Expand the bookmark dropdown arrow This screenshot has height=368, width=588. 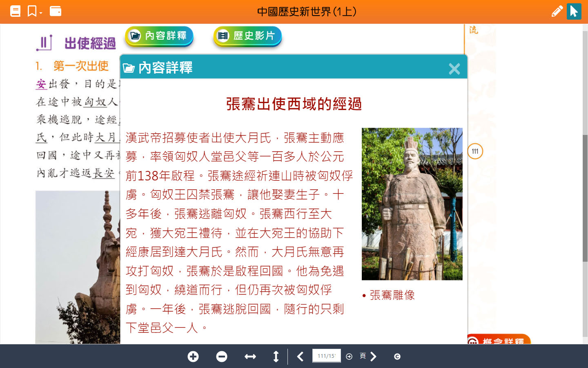(40, 13)
